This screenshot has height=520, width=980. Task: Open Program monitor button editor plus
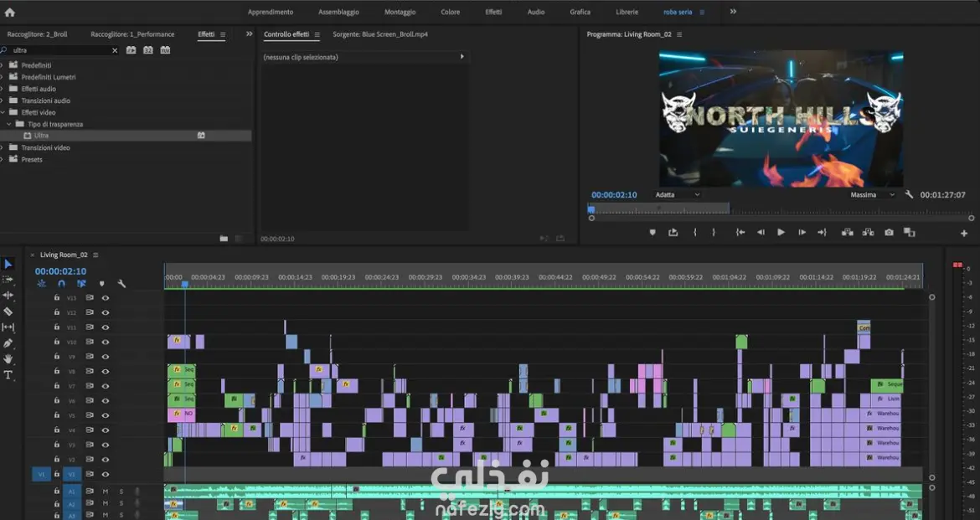click(x=964, y=233)
